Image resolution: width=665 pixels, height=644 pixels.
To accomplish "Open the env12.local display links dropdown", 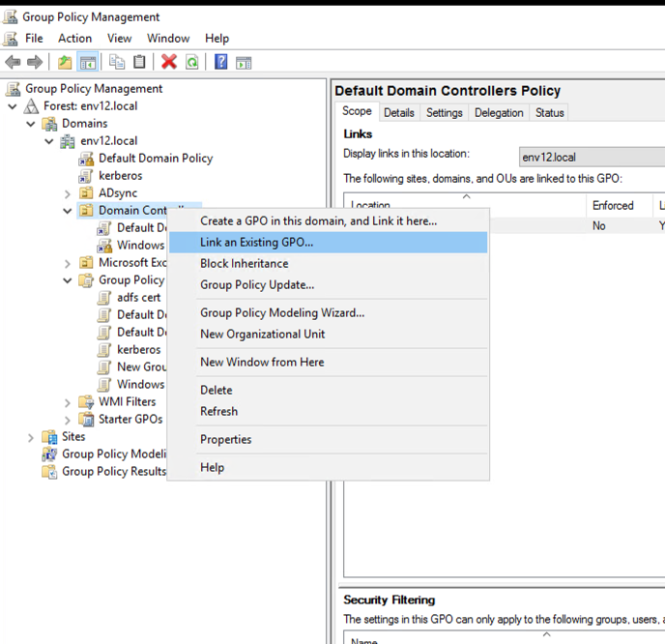I will click(x=592, y=157).
